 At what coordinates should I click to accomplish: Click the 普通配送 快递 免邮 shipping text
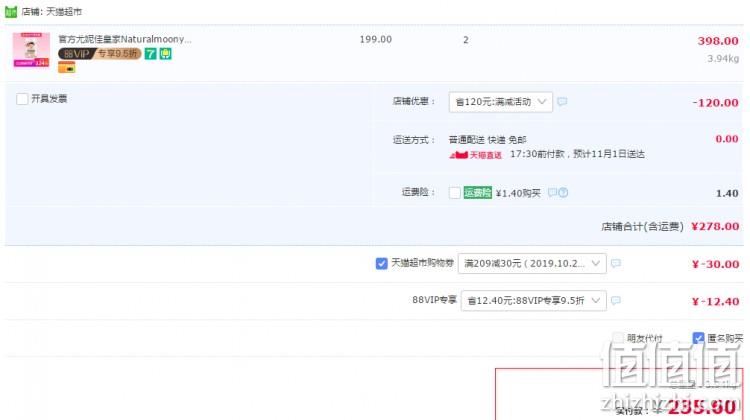[x=487, y=140]
